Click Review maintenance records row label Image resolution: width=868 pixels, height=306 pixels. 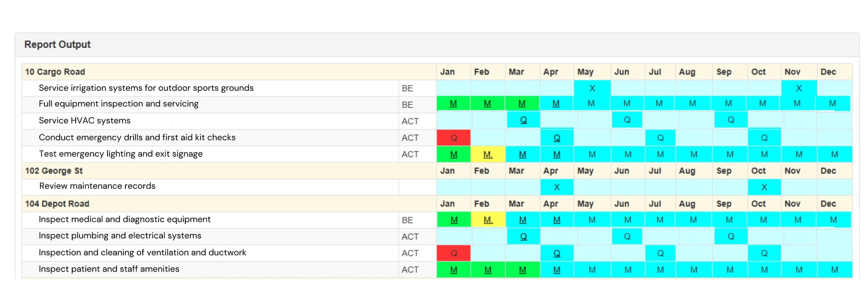pyautogui.click(x=97, y=186)
